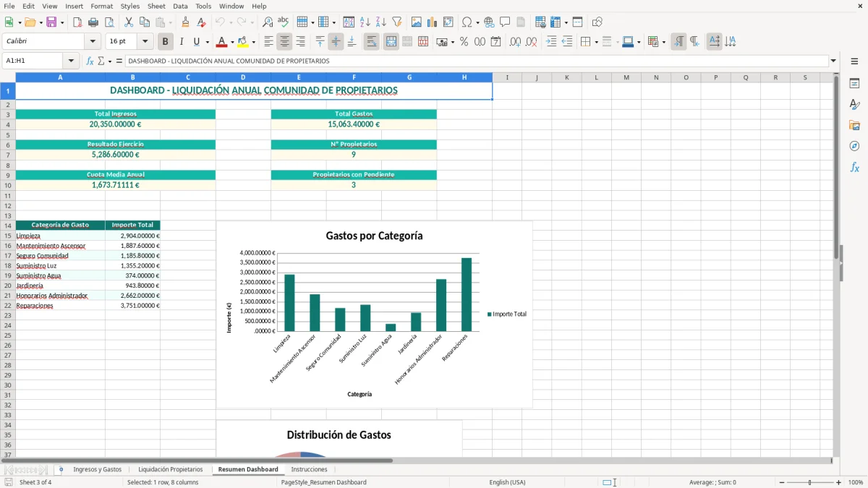Click the Export as PDF icon

[x=77, y=22]
